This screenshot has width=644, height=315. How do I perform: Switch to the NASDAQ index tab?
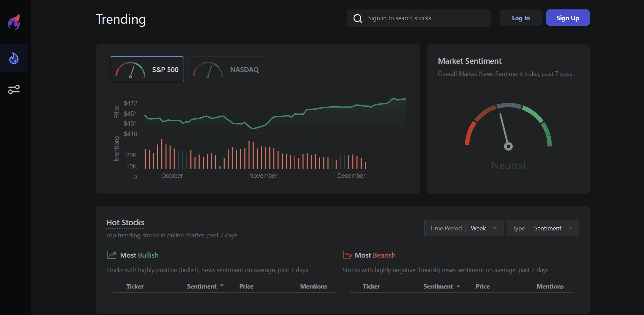pos(226,70)
